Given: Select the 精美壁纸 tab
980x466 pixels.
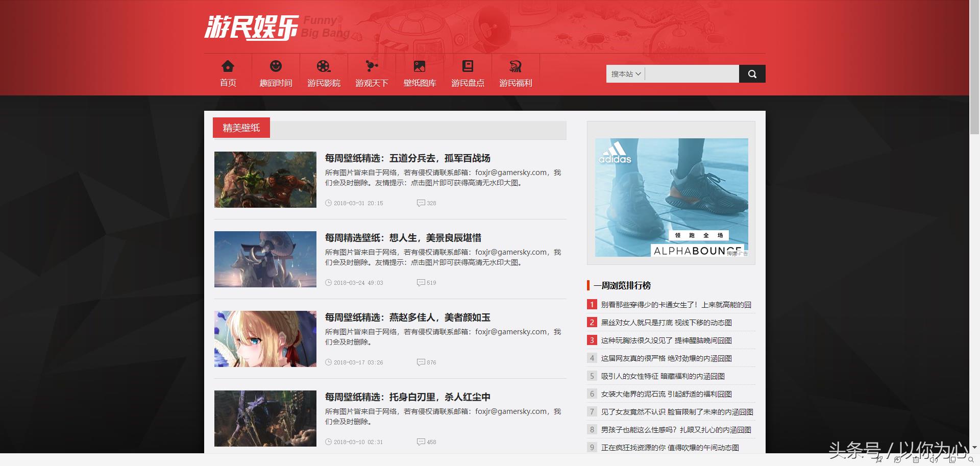Looking at the screenshot, I should click(x=241, y=128).
